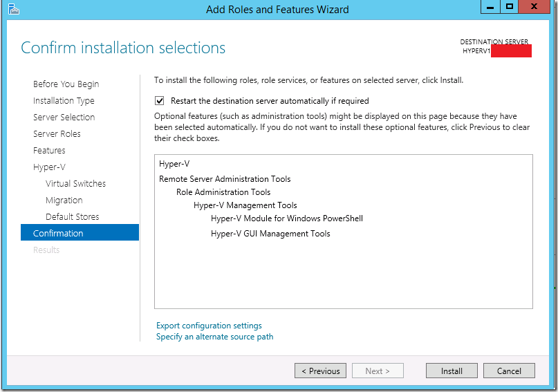
Task: Go to the Features step
Action: (49, 151)
